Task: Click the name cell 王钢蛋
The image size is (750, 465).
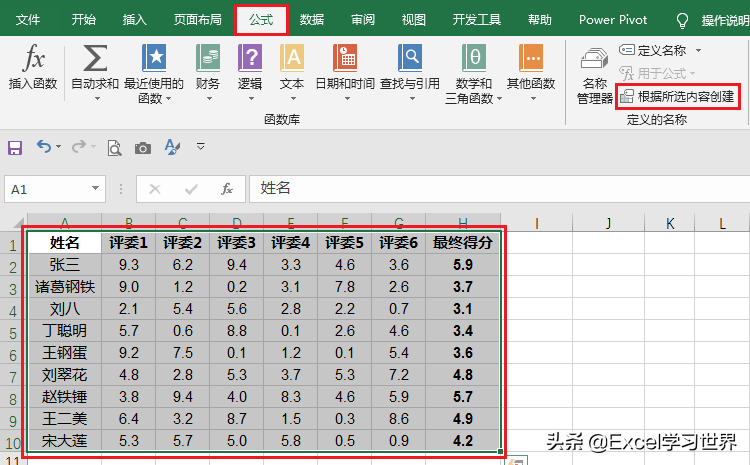Action: [x=65, y=353]
